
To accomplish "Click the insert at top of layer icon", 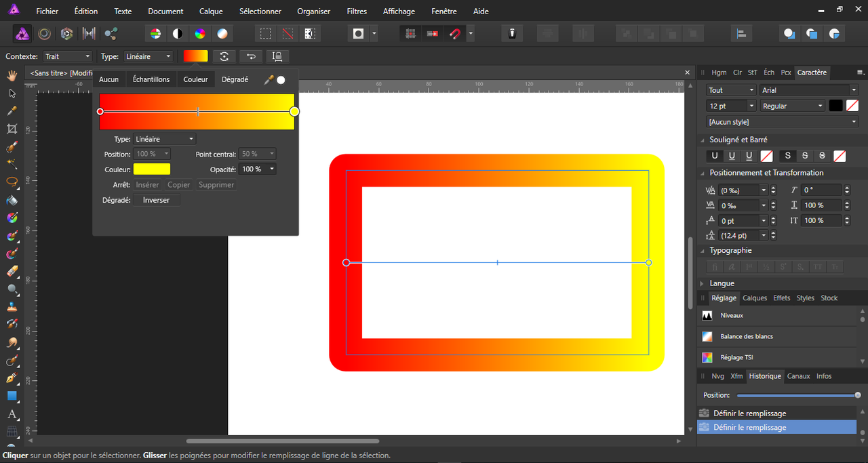I will (x=812, y=33).
